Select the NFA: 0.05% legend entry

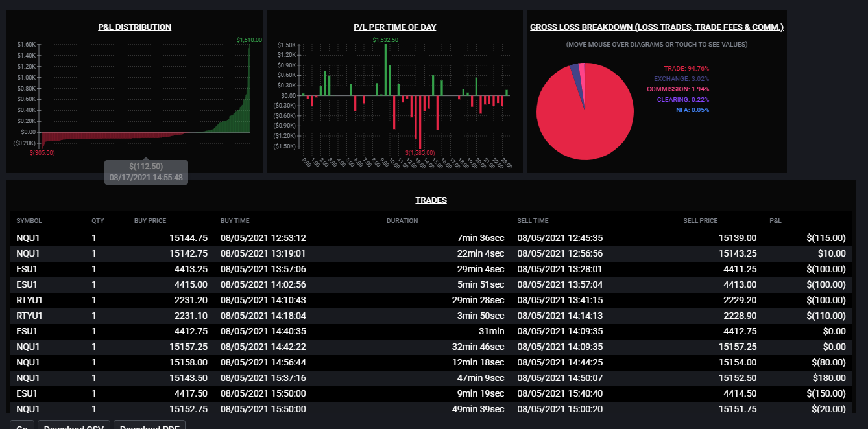tap(692, 110)
